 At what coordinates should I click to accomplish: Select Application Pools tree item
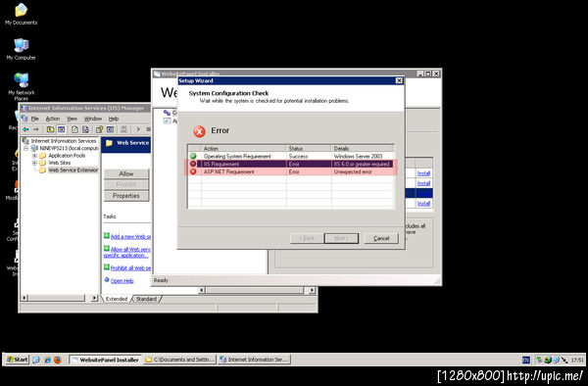point(67,156)
